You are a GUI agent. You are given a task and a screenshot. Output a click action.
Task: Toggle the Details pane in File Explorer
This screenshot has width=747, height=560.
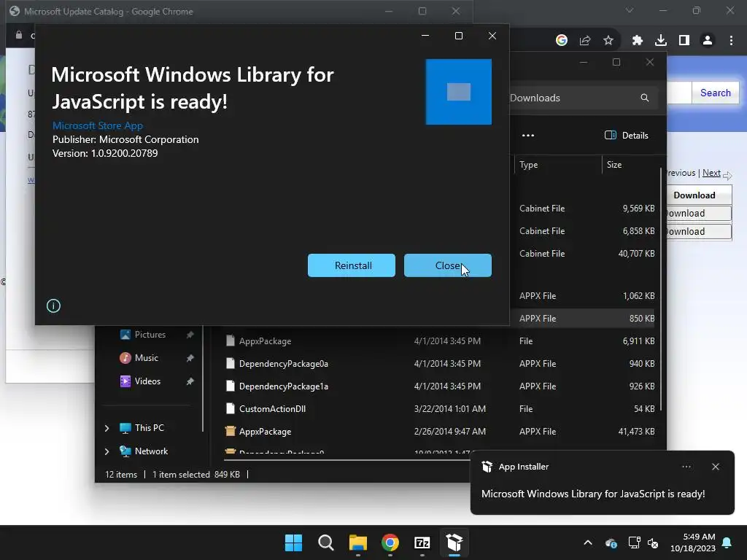(x=627, y=135)
